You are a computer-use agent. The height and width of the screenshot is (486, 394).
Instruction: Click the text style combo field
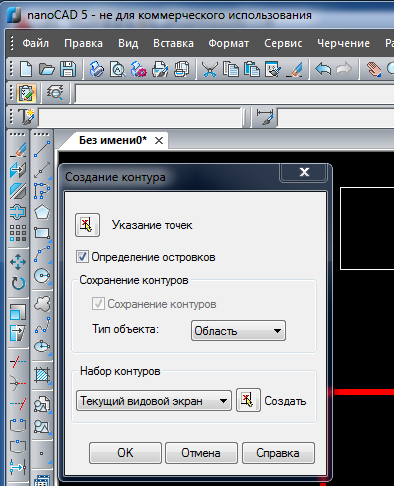(140, 117)
